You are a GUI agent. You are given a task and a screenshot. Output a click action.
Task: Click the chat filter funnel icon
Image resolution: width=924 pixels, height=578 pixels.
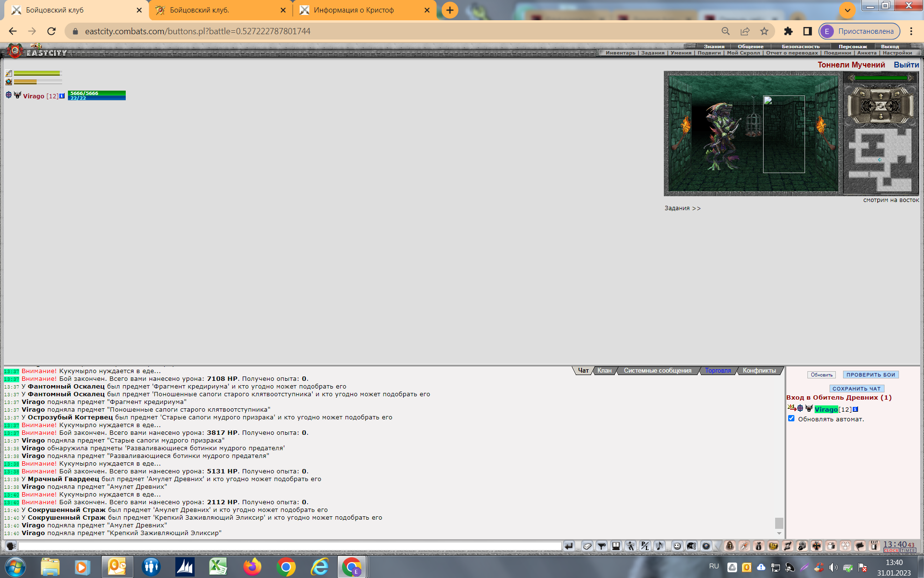coord(602,546)
